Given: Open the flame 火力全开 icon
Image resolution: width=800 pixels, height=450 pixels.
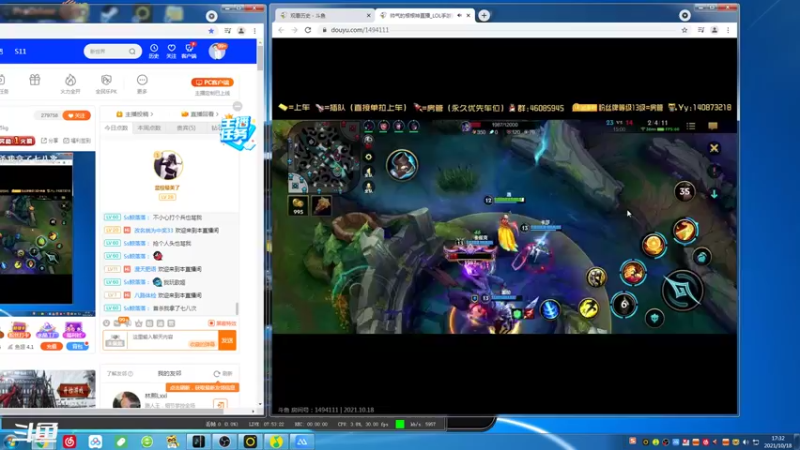Looking at the screenshot, I should (x=70, y=84).
